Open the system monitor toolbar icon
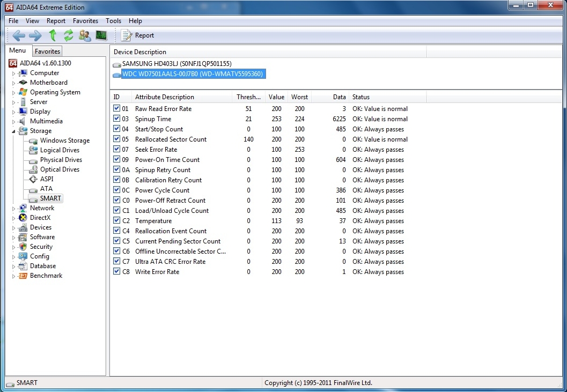 pyautogui.click(x=101, y=35)
